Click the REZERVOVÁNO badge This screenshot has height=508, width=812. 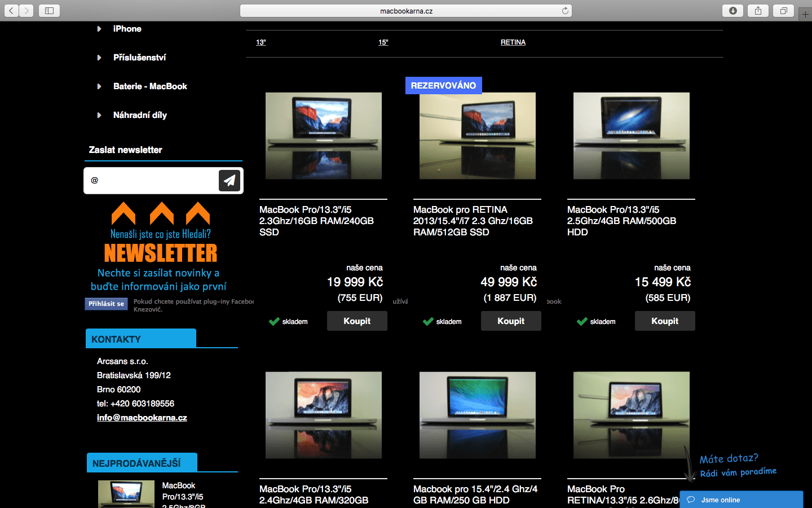[444, 85]
